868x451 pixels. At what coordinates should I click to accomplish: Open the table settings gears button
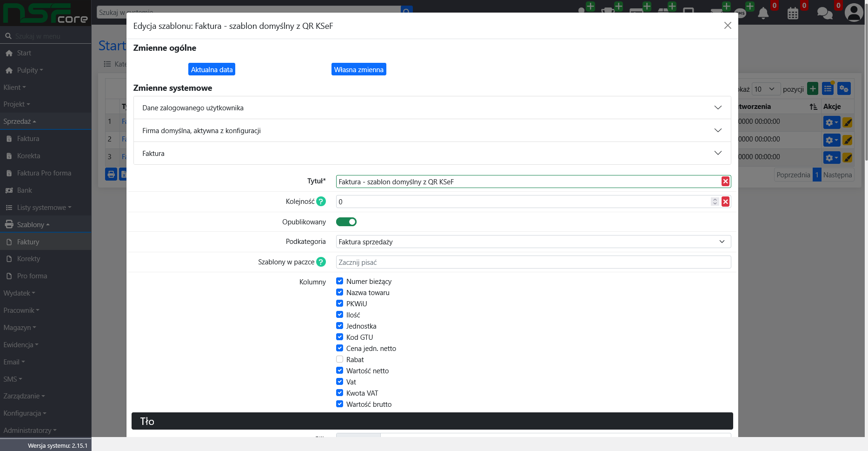tap(844, 88)
